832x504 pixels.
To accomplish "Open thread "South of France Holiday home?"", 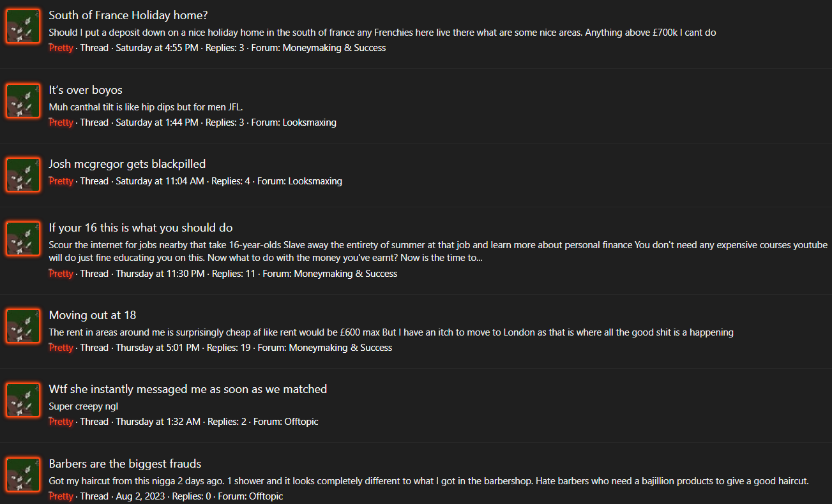I will pyautogui.click(x=128, y=15).
